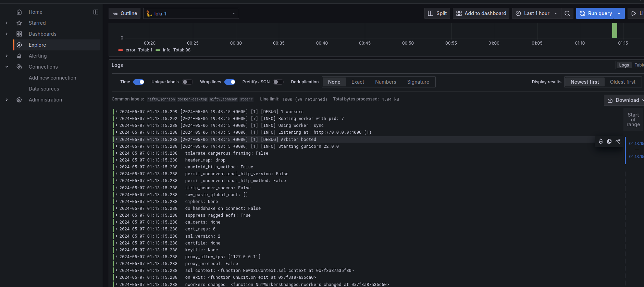Expand the '1 workers' DEBUG log row

click(116, 111)
